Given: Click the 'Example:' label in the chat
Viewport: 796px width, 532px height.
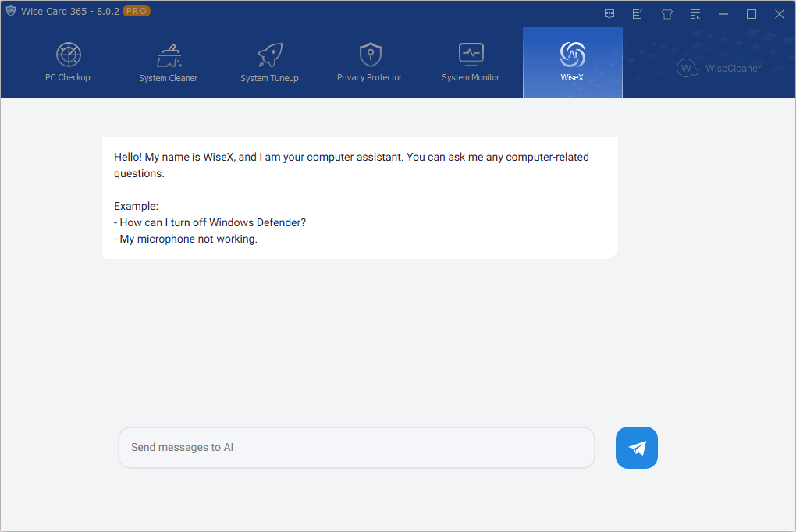Looking at the screenshot, I should 136,206.
